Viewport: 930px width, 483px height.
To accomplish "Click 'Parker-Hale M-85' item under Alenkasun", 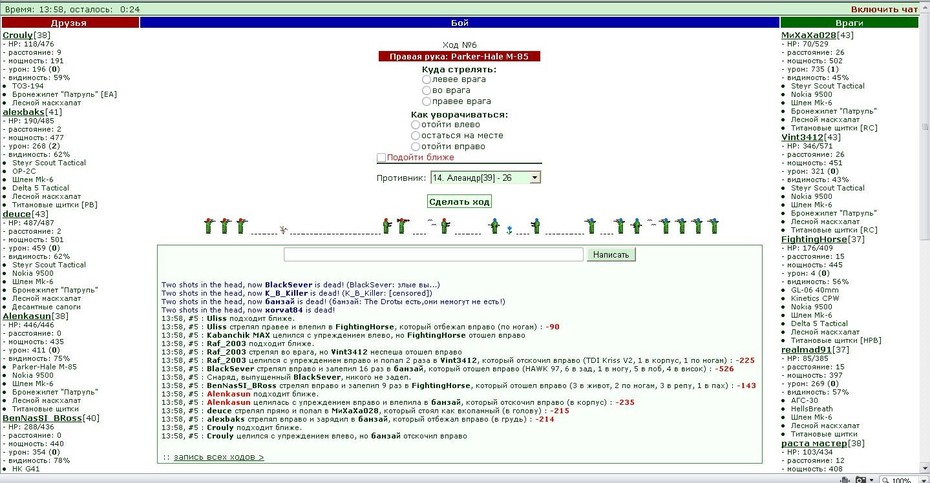I will (x=44, y=367).
